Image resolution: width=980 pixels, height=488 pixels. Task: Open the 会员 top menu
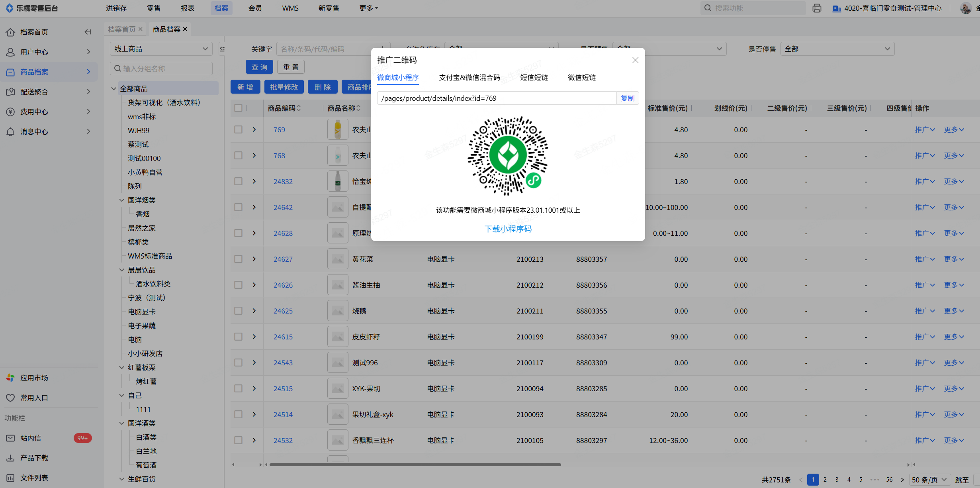coord(255,8)
